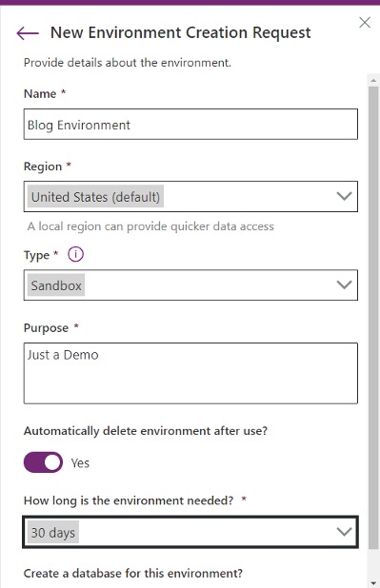Click the Type field chevron arrow
Screen dimensions: 380x588
pyautogui.click(x=344, y=284)
